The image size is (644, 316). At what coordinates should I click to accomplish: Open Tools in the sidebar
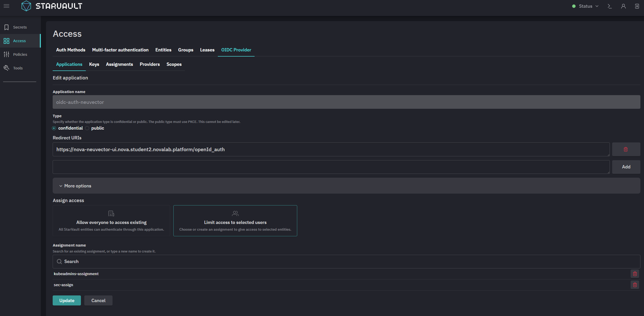point(20,68)
